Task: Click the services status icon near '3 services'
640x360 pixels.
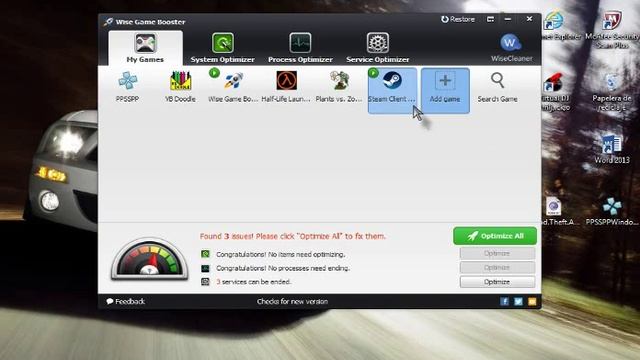Action: click(205, 282)
